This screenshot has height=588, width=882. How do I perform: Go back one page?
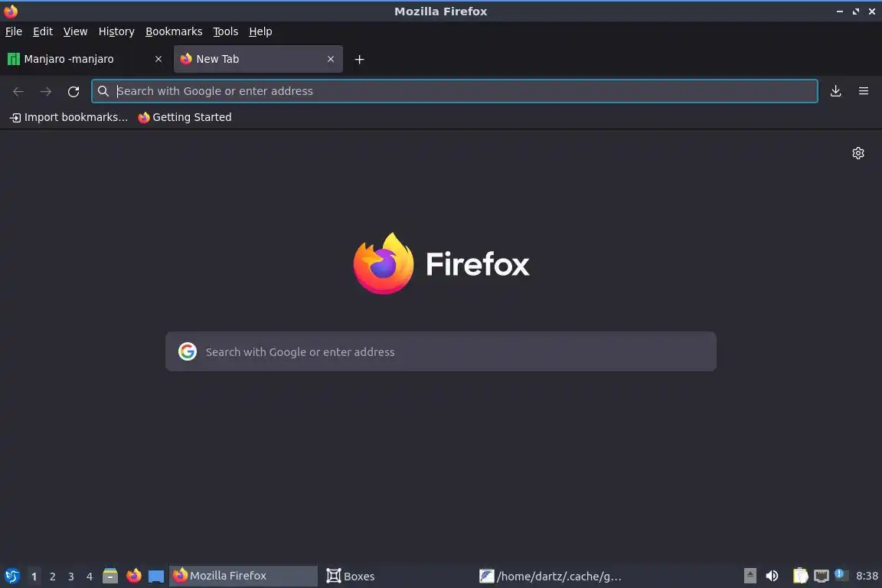[18, 91]
